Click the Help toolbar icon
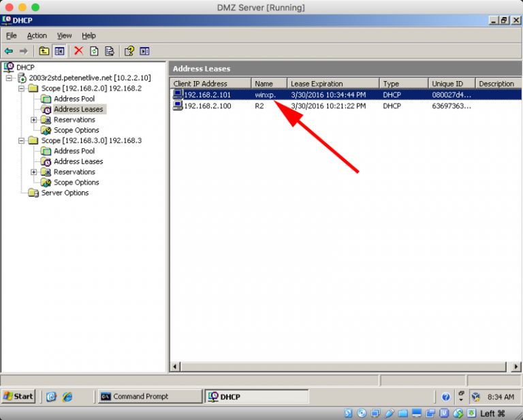This screenshot has width=523, height=420. (x=129, y=51)
